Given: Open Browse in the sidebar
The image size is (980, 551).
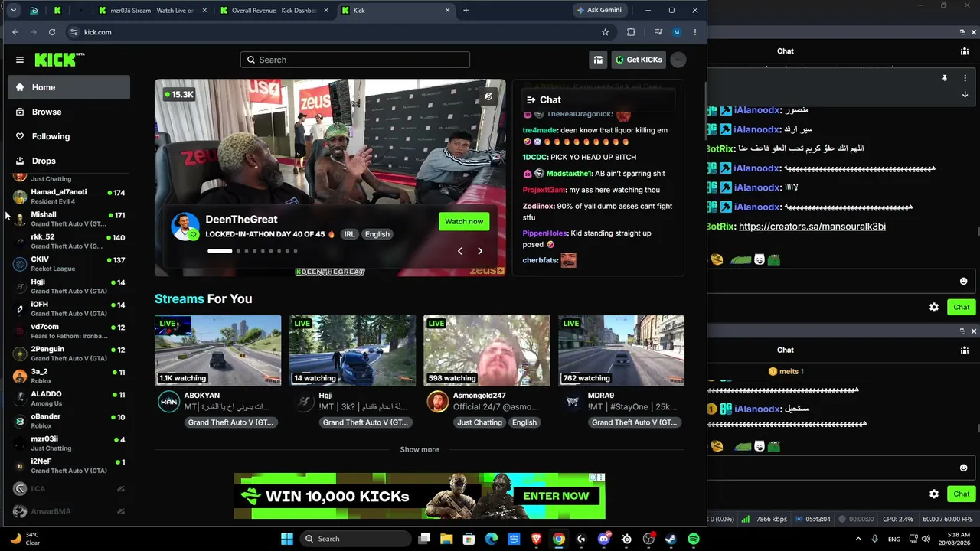Looking at the screenshot, I should click(69, 112).
